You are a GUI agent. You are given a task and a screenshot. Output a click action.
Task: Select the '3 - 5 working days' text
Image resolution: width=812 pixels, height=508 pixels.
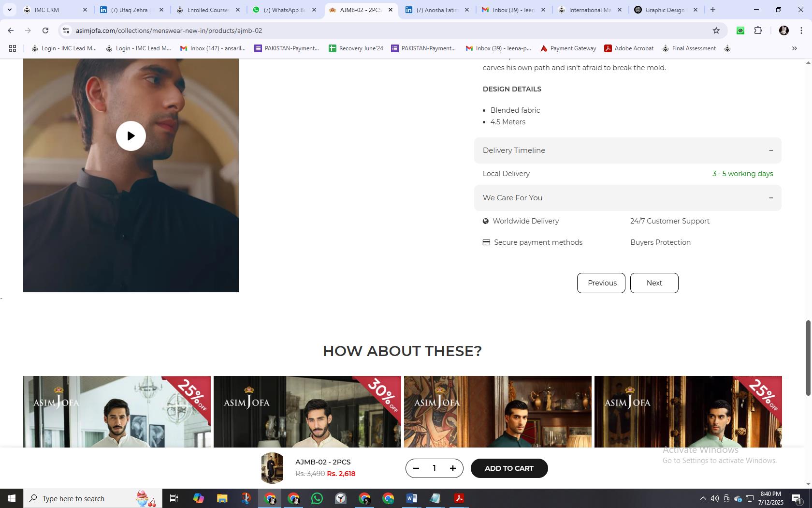743,174
